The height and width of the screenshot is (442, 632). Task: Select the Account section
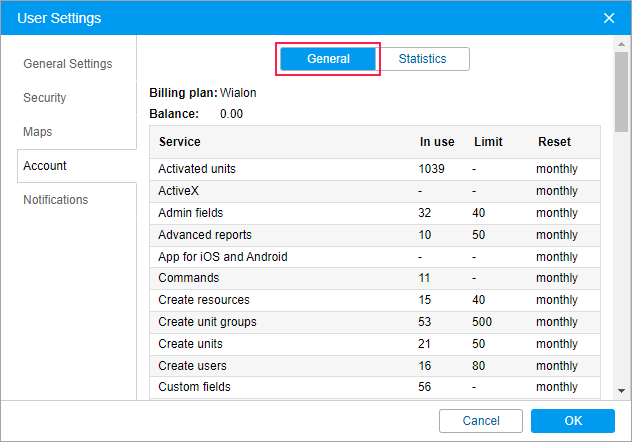[45, 166]
